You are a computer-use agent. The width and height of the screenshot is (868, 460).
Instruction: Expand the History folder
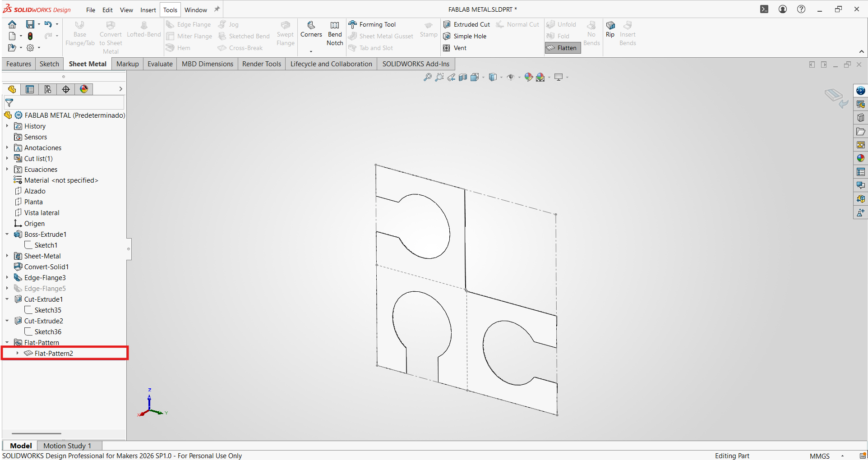point(7,126)
